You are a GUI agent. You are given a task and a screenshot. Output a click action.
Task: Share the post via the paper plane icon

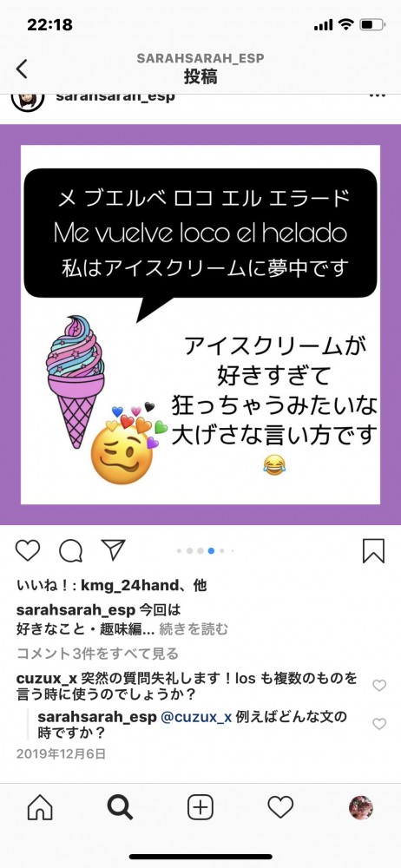click(114, 549)
